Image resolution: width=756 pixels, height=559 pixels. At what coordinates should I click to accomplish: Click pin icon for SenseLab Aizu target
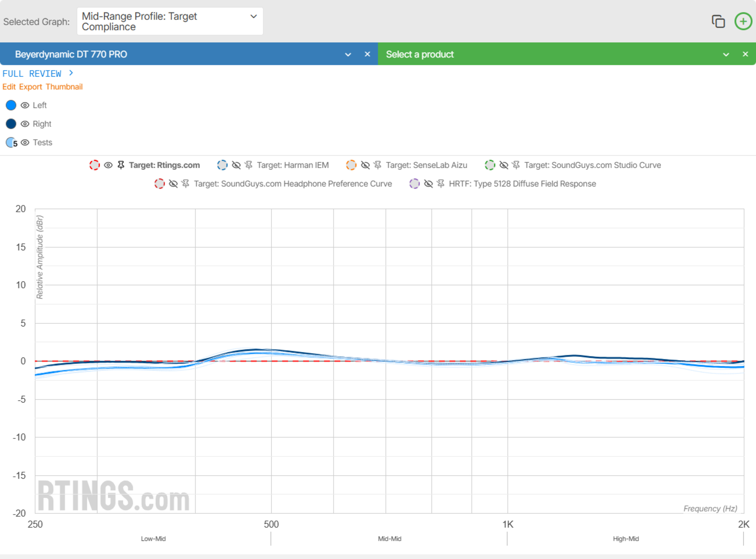[x=378, y=165]
